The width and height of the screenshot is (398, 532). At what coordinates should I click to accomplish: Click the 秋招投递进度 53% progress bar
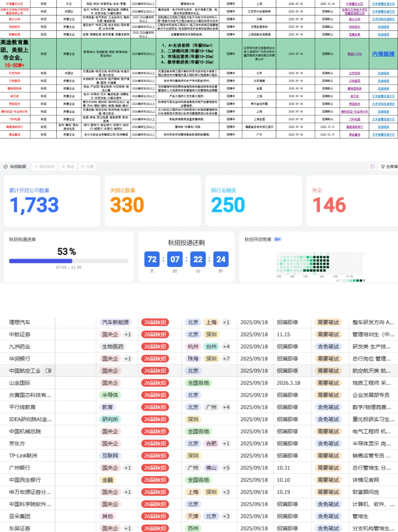click(69, 261)
